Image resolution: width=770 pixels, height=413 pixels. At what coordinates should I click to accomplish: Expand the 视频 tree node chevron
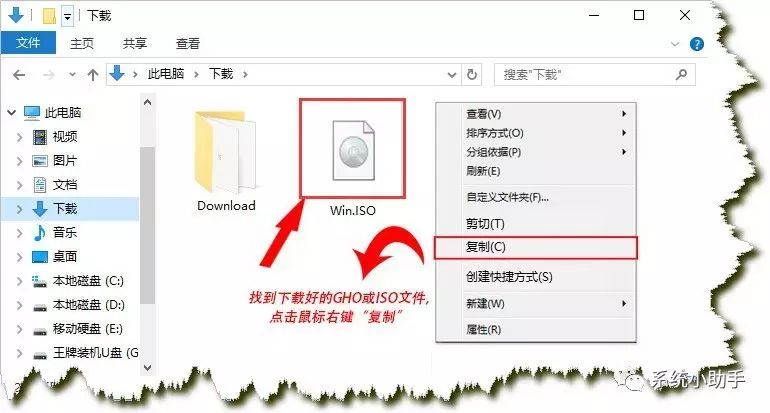(19, 137)
